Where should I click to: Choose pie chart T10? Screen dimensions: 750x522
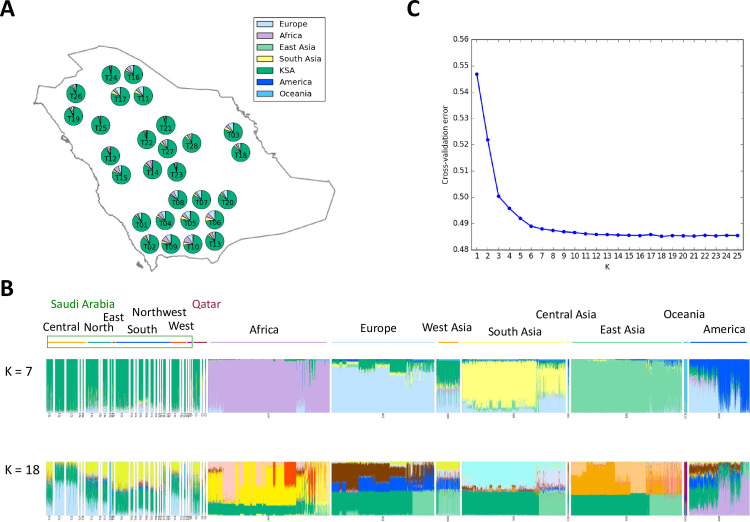[192, 244]
